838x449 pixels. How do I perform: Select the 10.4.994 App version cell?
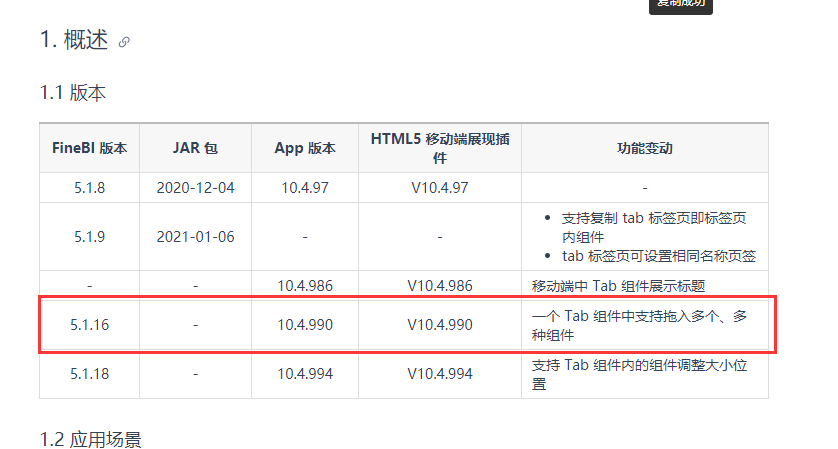(x=305, y=374)
